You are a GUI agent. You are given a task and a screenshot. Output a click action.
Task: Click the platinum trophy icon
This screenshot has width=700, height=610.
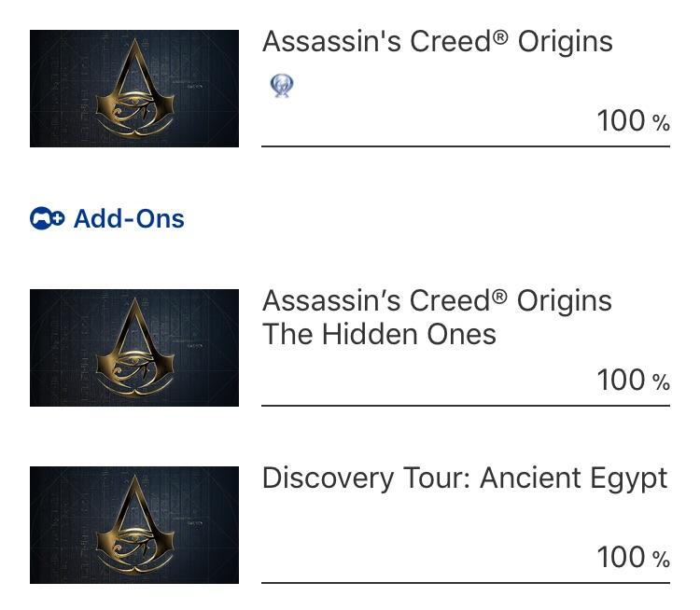click(x=281, y=87)
